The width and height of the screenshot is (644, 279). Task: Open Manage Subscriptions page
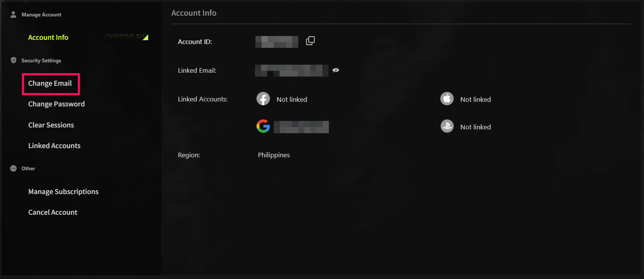click(63, 192)
